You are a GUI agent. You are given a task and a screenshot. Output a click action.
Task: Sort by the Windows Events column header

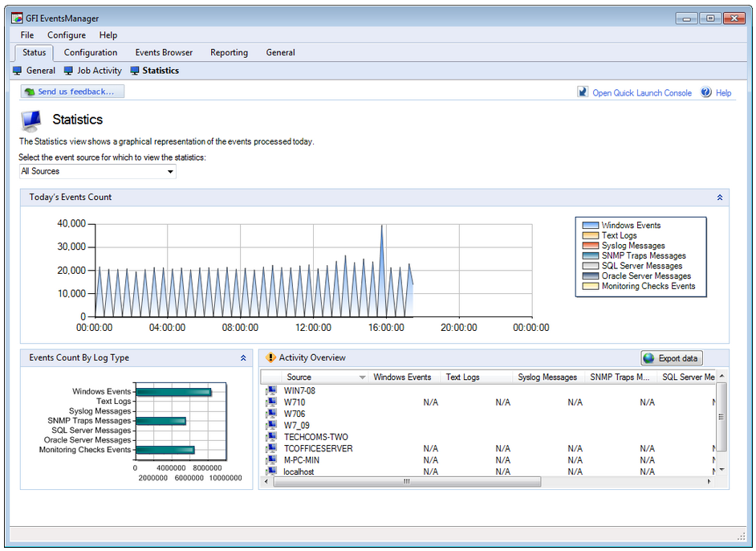point(402,378)
